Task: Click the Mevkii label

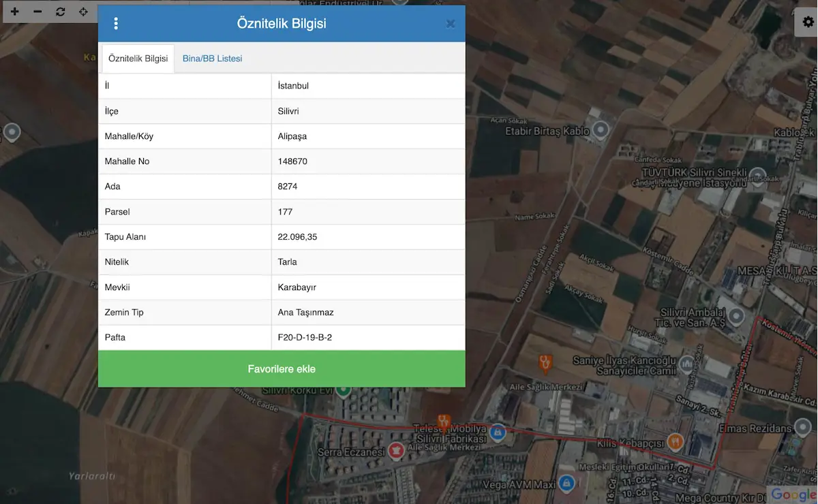Action: [117, 287]
